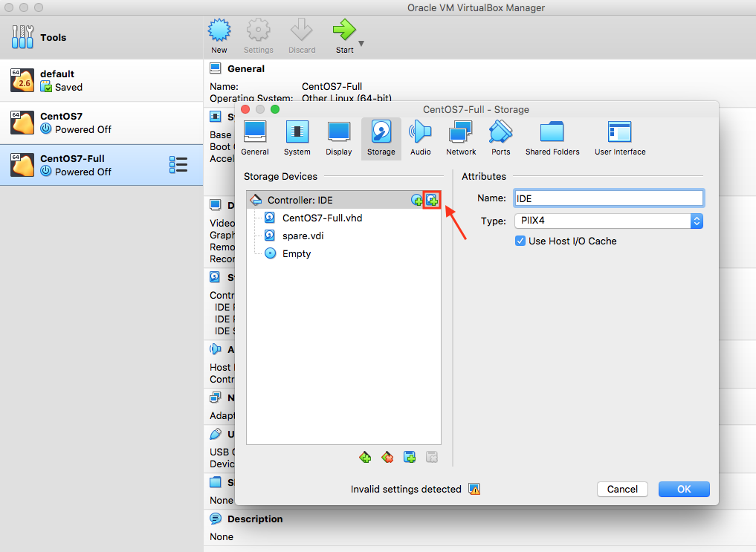Click the default VM Saved state icon
756x552 pixels.
pyautogui.click(x=46, y=87)
